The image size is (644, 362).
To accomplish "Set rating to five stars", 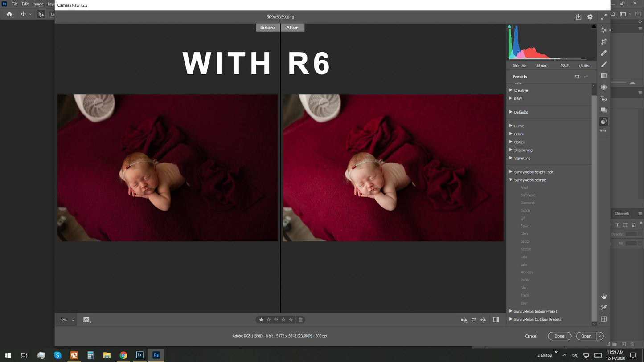I will (x=291, y=320).
